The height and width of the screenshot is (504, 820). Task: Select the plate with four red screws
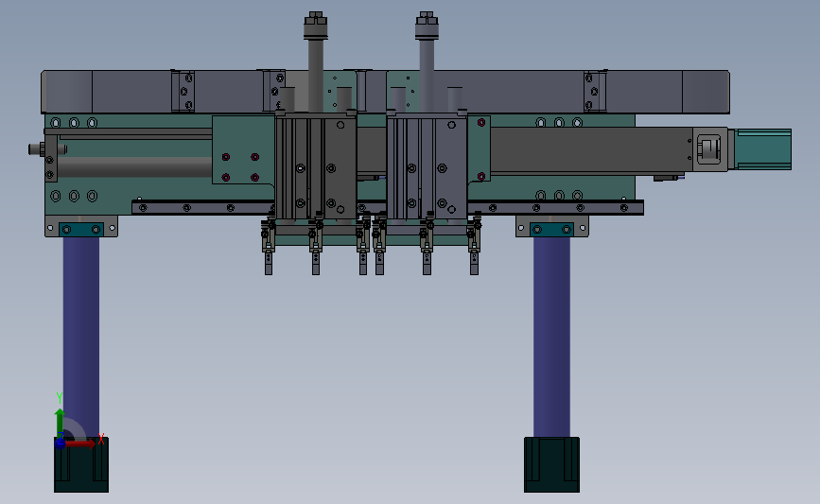[x=243, y=150]
